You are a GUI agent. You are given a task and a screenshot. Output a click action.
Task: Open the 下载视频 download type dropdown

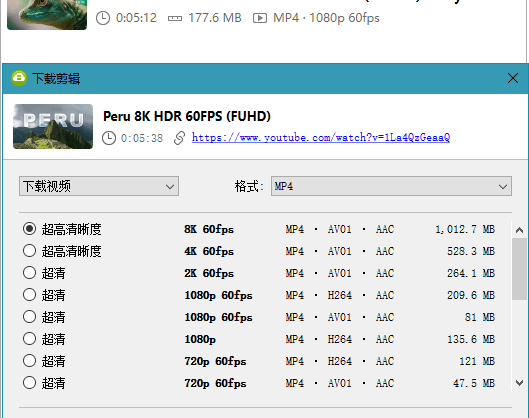coord(99,186)
